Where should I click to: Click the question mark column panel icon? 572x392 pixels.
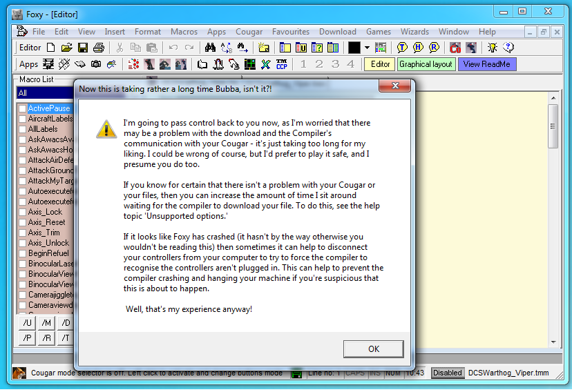pyautogui.click(x=317, y=48)
